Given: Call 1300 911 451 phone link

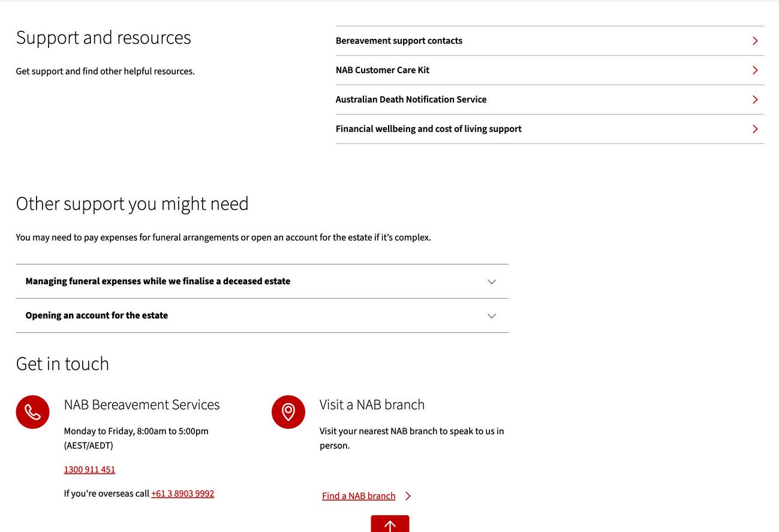Looking at the screenshot, I should pos(89,470).
